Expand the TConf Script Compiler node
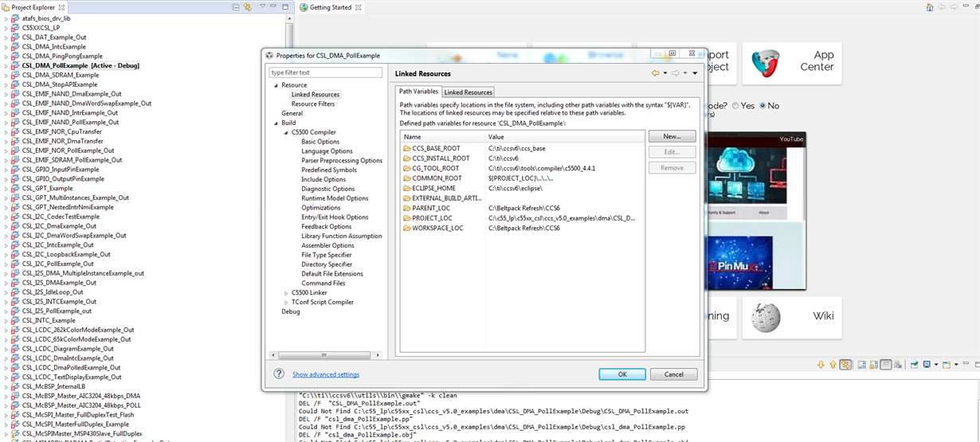Viewport: 980px width, 442px height. [286, 303]
